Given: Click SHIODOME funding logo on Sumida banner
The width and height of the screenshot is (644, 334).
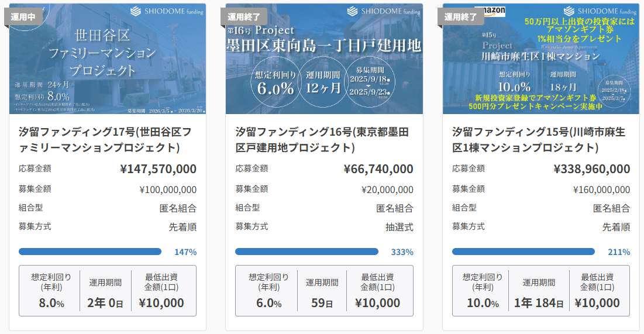Looking at the screenshot, I should click(384, 11).
